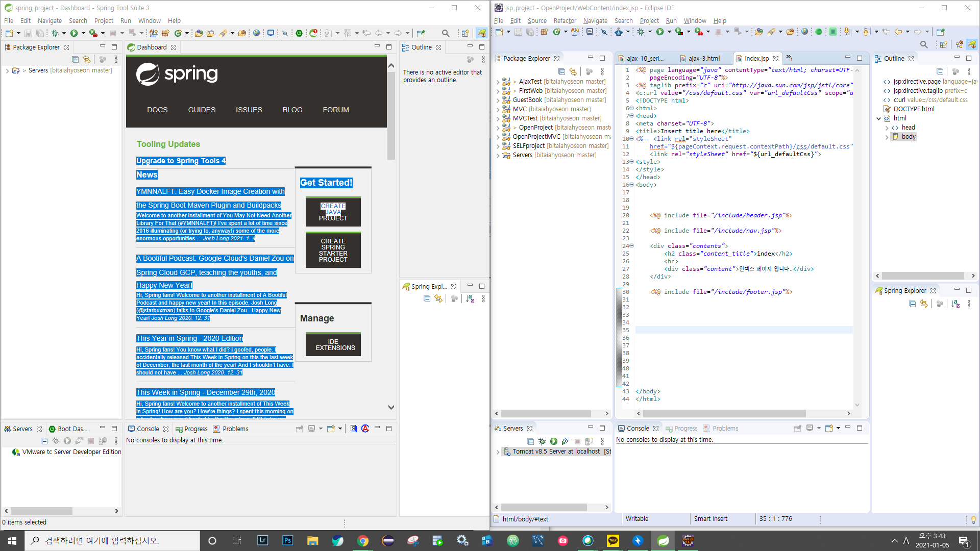Open the web browser globe icon in STS toolbar
This screenshot has height=551, width=980.
coord(256,33)
